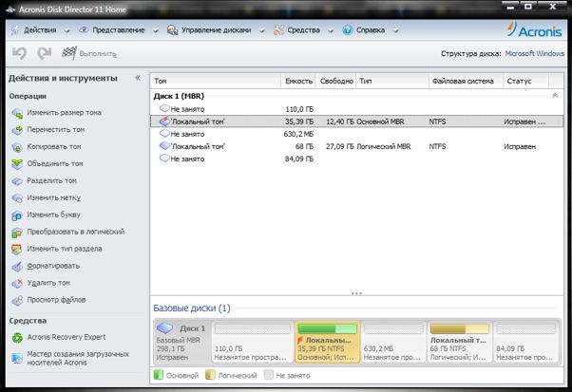Open the Действия menu

(x=40, y=30)
